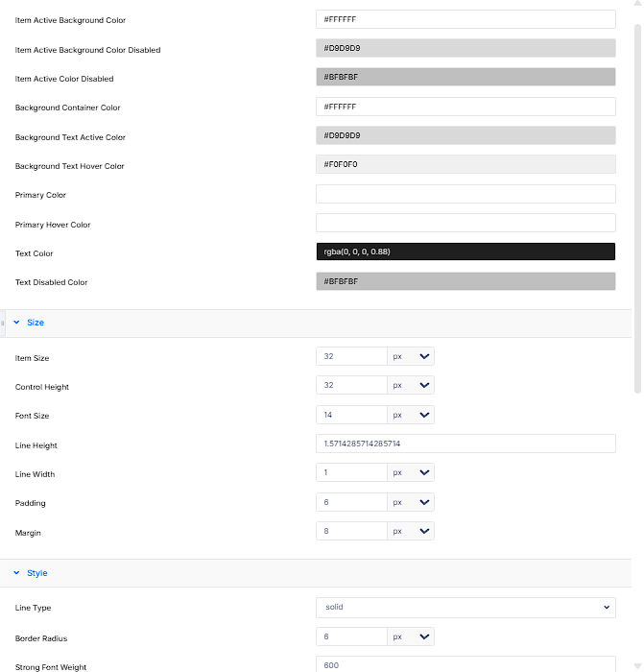Select Background Text Hover Color field
The width and height of the screenshot is (644, 672).
(x=465, y=164)
